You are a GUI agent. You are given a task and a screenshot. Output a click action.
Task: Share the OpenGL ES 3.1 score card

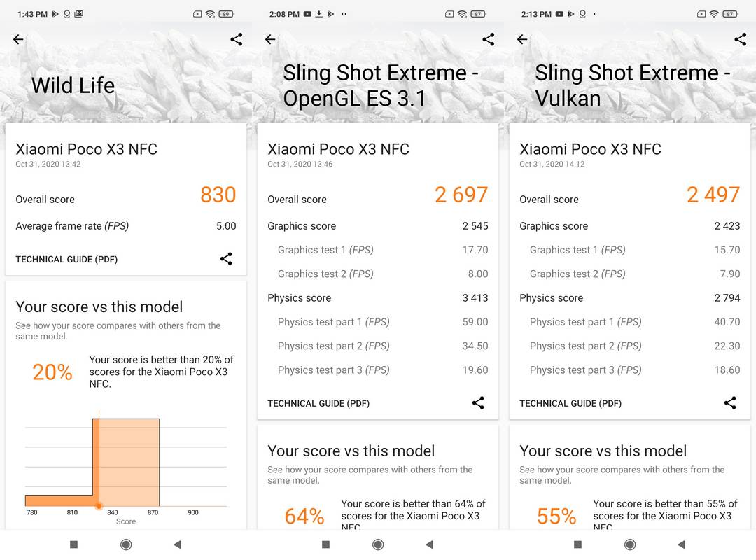(478, 402)
